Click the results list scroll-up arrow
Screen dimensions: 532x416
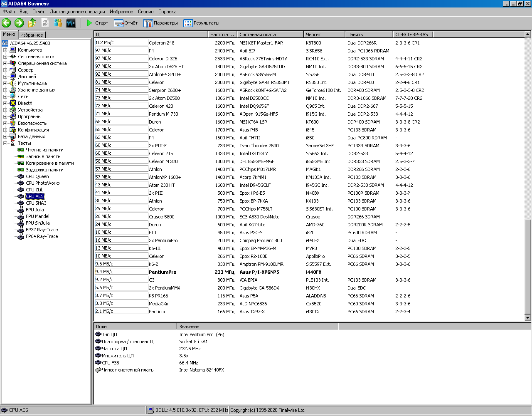point(528,35)
